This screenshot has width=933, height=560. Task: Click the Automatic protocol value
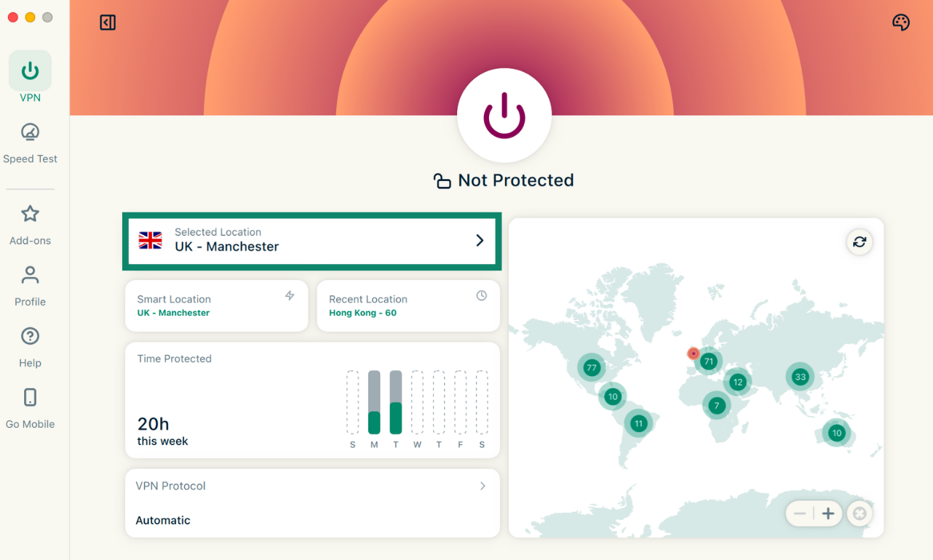click(163, 520)
